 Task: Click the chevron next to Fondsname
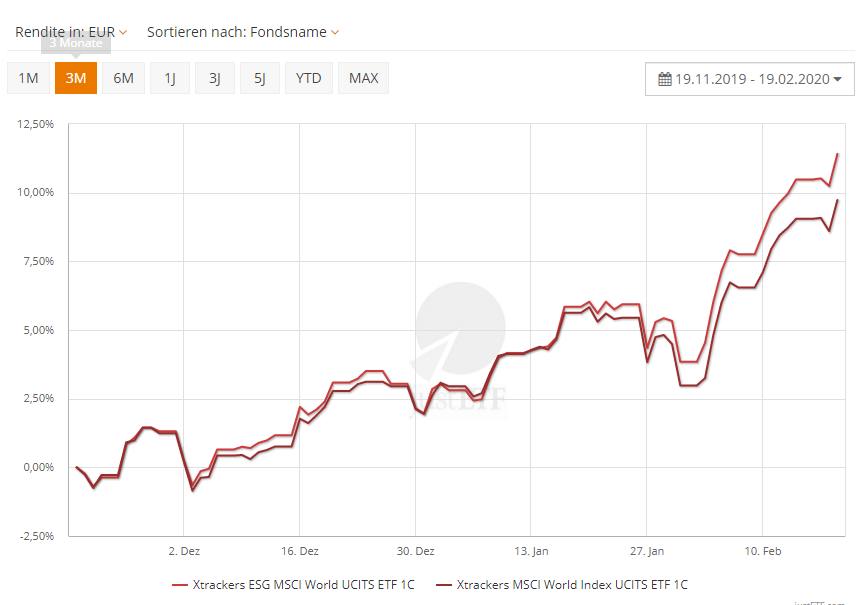(335, 32)
